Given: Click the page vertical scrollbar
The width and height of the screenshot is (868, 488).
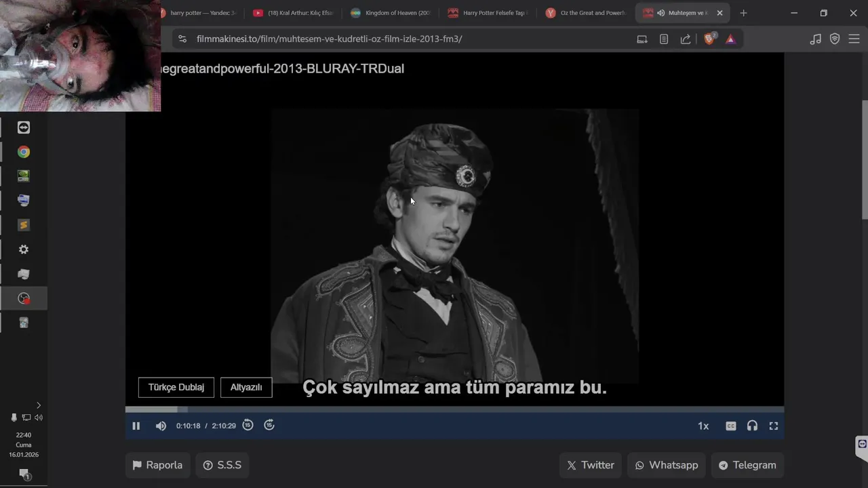Looking at the screenshot, I should 864,159.
